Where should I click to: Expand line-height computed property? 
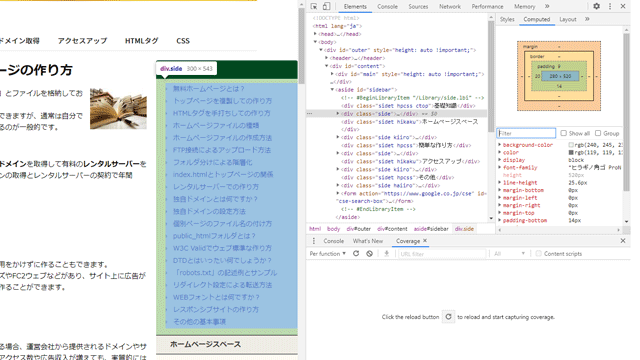pyautogui.click(x=499, y=182)
